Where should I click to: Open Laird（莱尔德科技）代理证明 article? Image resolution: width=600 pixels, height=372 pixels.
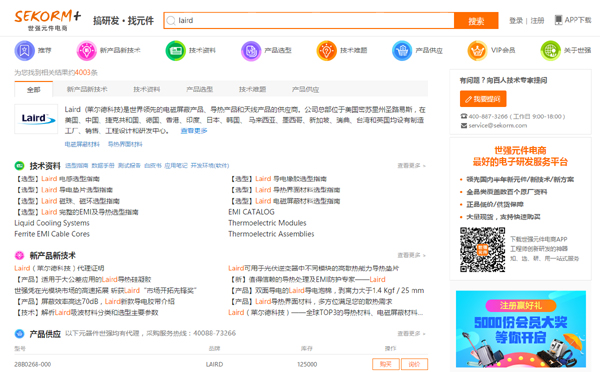[x=59, y=268]
